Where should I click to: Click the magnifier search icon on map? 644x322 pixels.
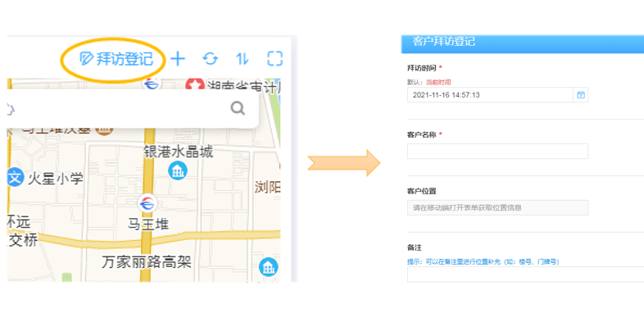[238, 108]
